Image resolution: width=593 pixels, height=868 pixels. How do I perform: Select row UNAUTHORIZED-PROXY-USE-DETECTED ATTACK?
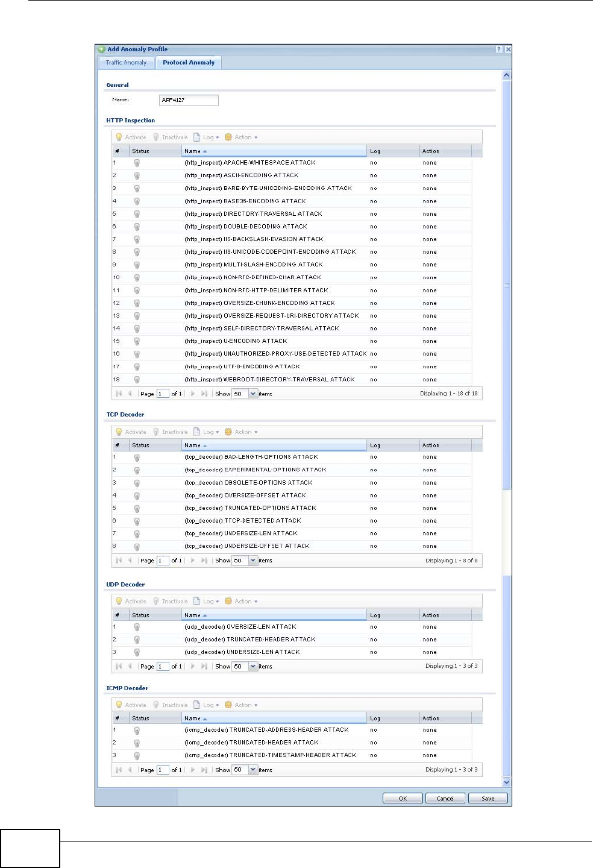pos(292,354)
